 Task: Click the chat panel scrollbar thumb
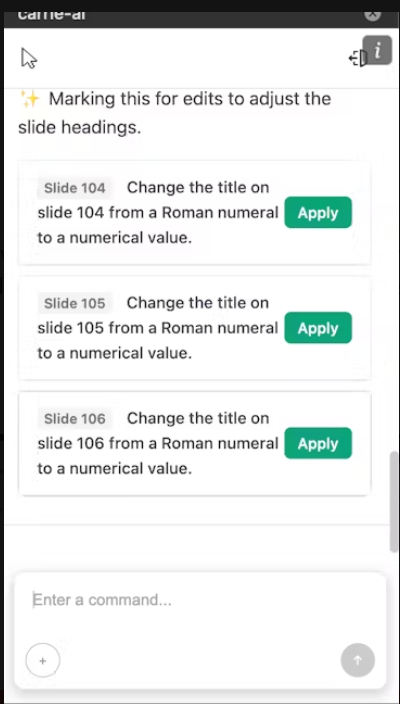click(394, 502)
